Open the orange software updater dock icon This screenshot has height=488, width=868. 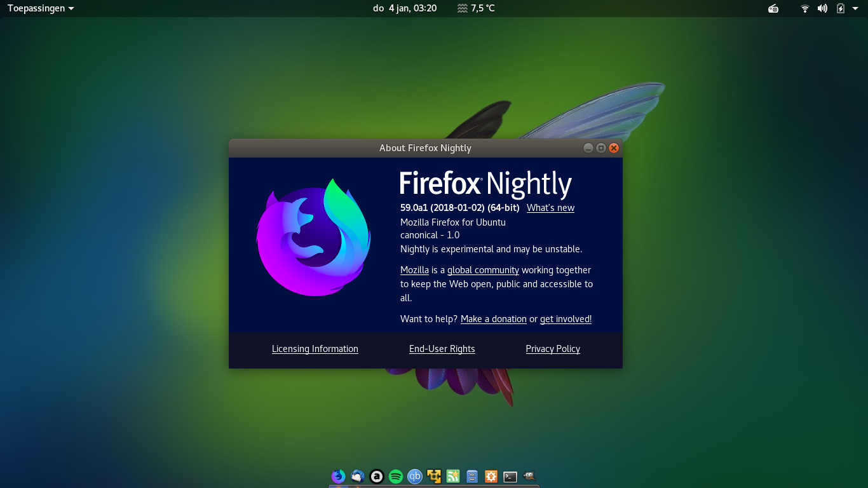pos(491,476)
